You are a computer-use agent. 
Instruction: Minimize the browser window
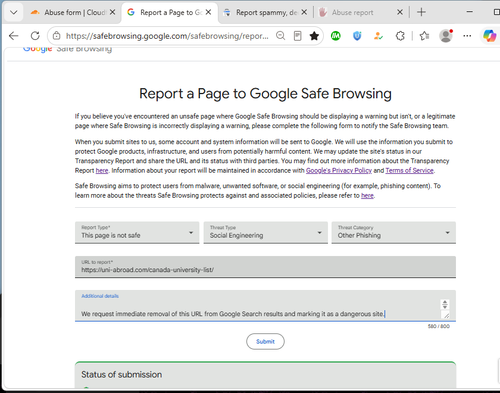click(470, 12)
